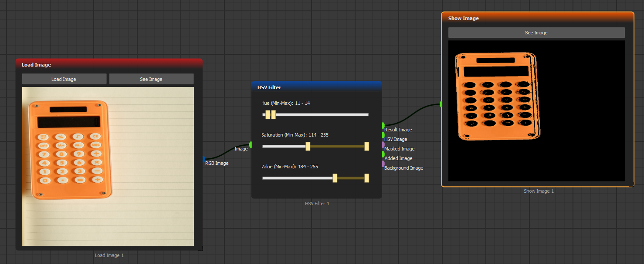Select the Load Image node title bar
Image resolution: width=644 pixels, height=264 pixels.
109,65
